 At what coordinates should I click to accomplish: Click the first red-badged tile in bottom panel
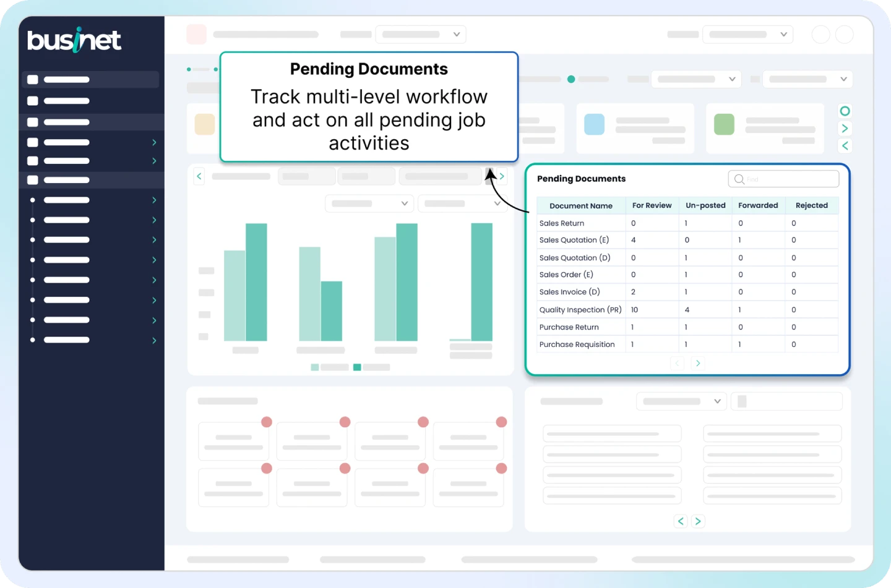(x=234, y=441)
